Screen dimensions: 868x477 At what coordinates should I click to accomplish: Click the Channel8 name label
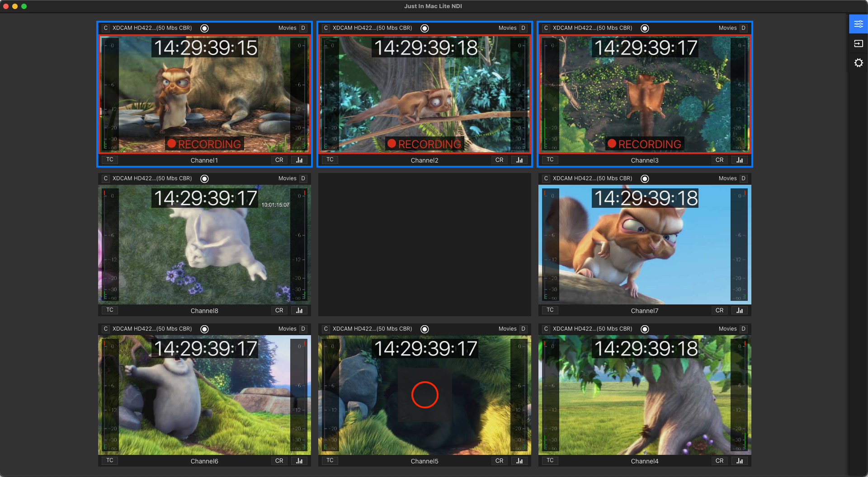[204, 311]
